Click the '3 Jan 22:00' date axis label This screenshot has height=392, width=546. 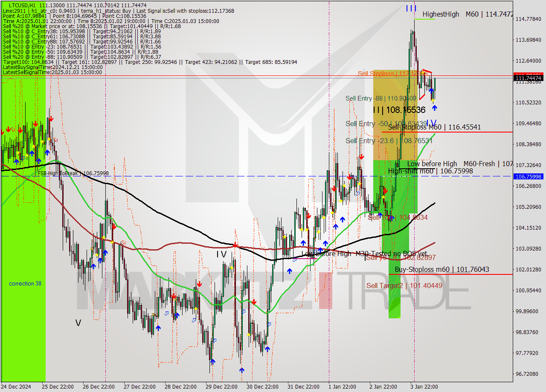coord(423,386)
